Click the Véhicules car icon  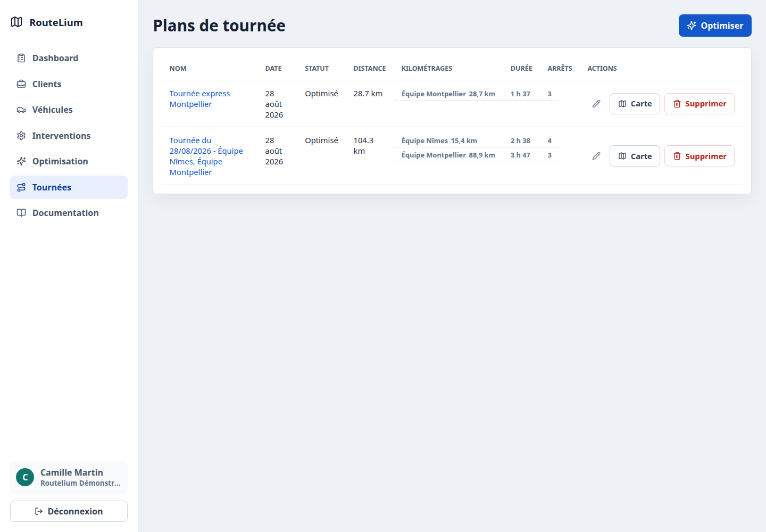click(x=21, y=110)
